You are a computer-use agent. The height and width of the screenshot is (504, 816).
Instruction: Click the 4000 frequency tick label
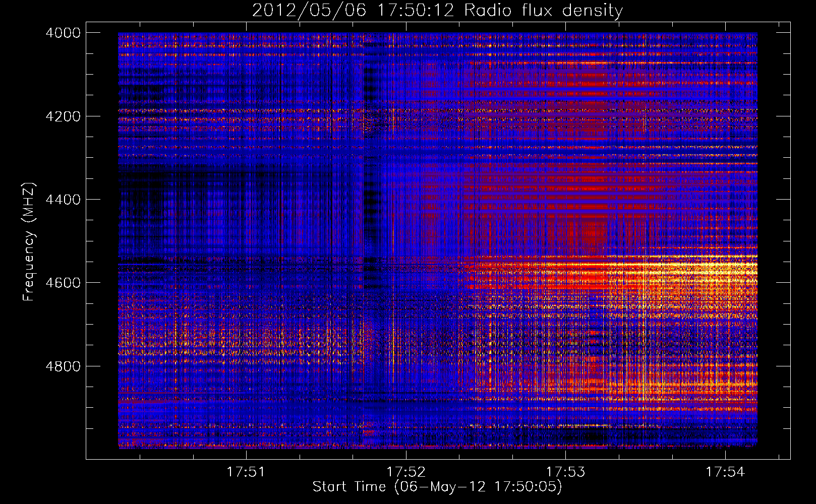(63, 33)
